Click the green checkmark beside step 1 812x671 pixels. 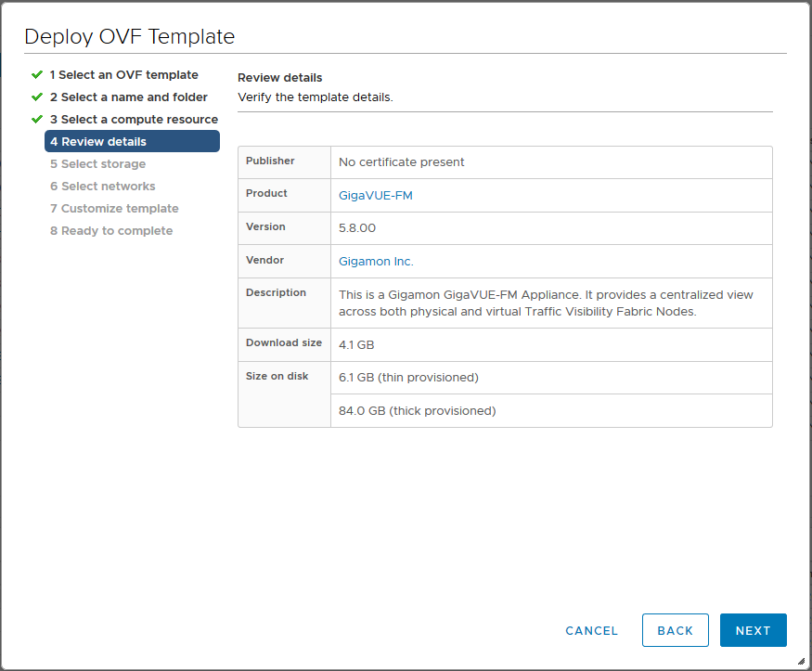click(x=37, y=74)
